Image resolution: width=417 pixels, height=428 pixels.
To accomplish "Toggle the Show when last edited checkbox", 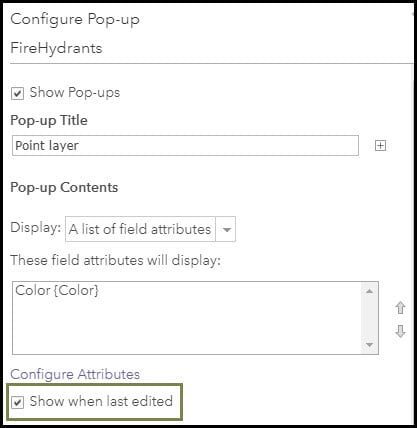I will (x=17, y=402).
